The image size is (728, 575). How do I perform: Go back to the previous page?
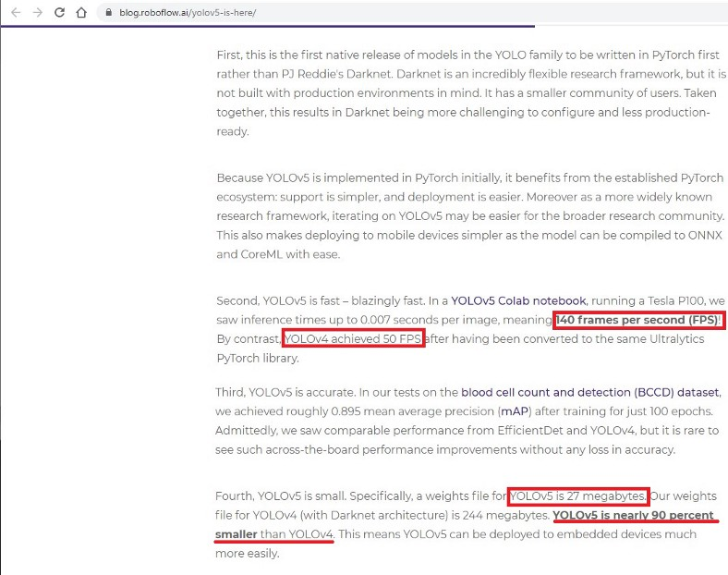pyautogui.click(x=16, y=13)
